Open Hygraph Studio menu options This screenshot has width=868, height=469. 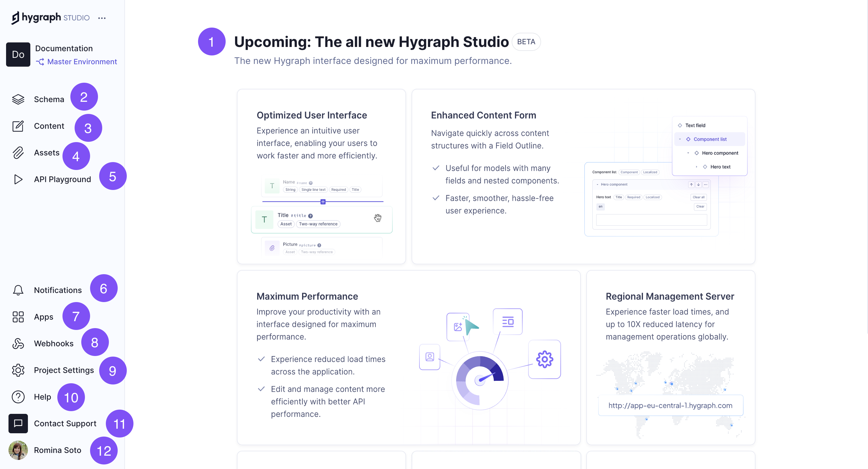[x=101, y=17]
